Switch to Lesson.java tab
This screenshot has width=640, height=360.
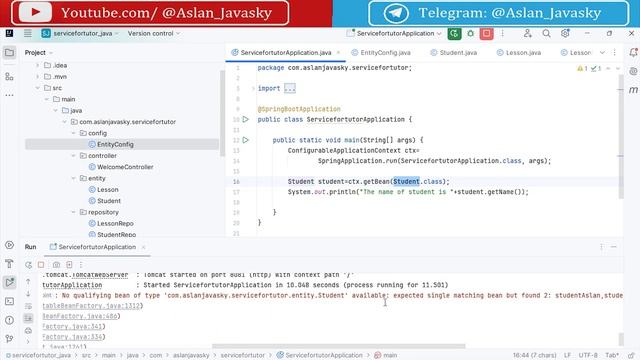(x=519, y=53)
